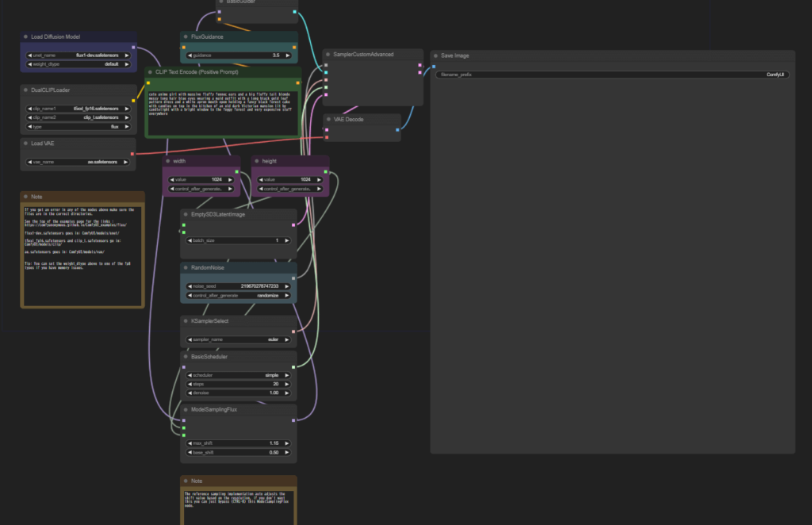Decrease guidance with the left arrow
The width and height of the screenshot is (812, 525).
coord(190,56)
